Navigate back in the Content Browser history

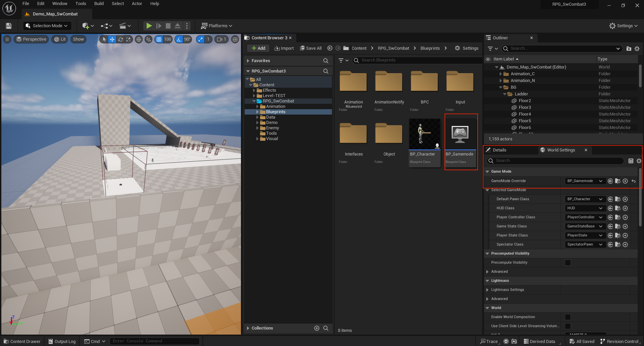[x=330, y=48]
